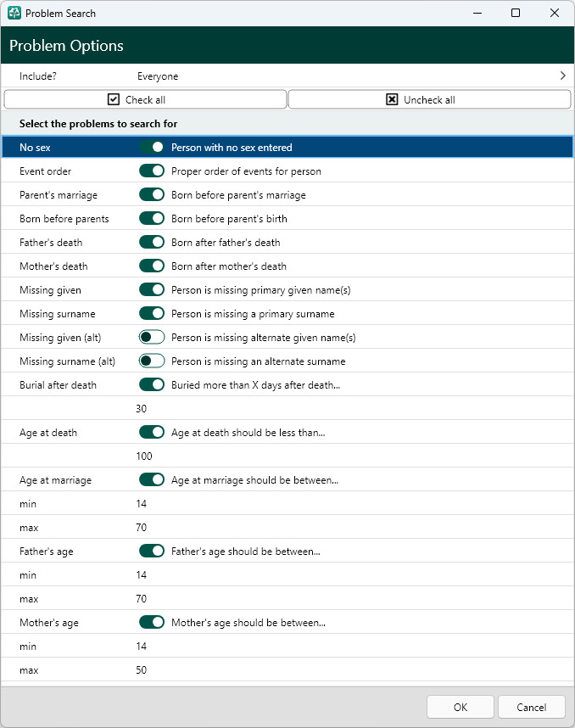Close the Problem Search window
This screenshot has height=728, width=575.
coord(554,13)
